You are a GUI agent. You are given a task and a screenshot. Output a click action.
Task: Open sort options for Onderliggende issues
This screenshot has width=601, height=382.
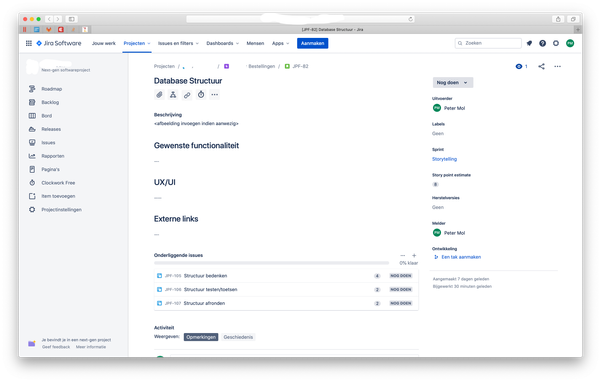click(x=402, y=255)
